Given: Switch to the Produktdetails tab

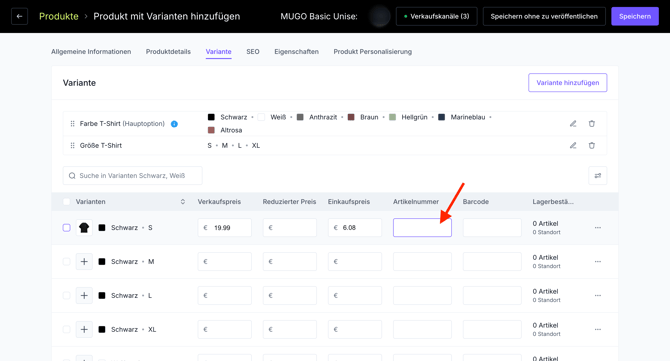Looking at the screenshot, I should [168, 52].
